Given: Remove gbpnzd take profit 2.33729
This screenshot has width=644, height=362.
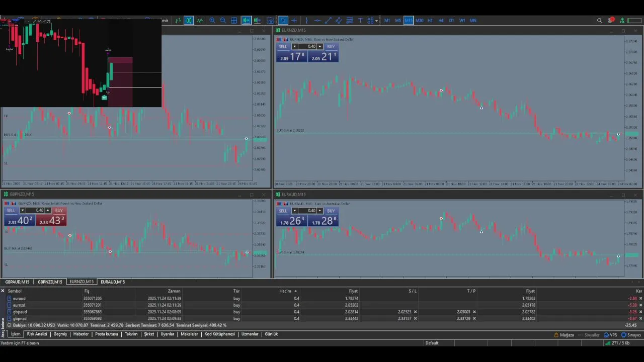Looking at the screenshot, I should coord(474,319).
